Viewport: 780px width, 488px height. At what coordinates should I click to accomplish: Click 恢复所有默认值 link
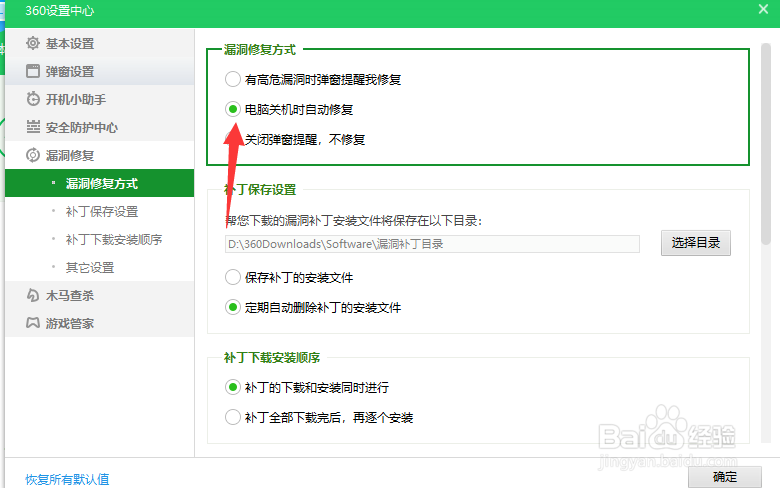point(67,479)
